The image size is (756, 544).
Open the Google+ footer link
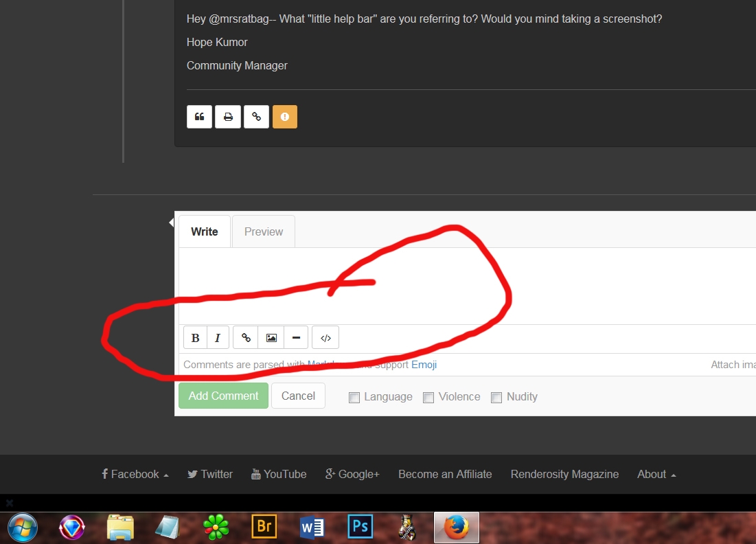pyautogui.click(x=352, y=474)
